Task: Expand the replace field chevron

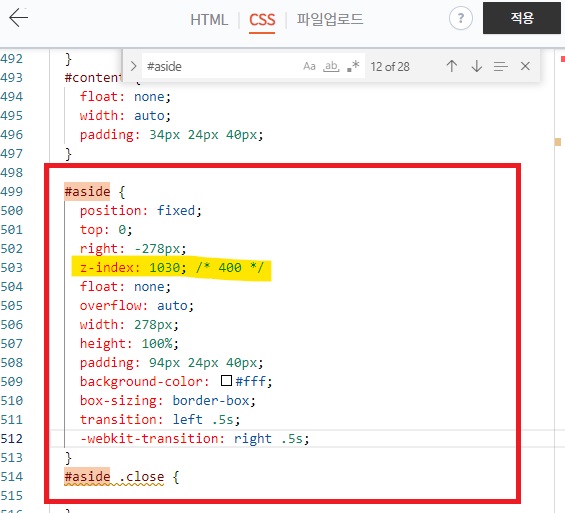Action: [133, 66]
